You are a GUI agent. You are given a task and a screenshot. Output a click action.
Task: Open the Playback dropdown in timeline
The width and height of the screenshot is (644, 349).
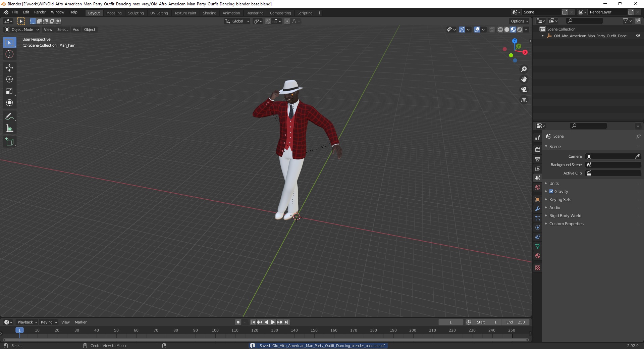27,322
